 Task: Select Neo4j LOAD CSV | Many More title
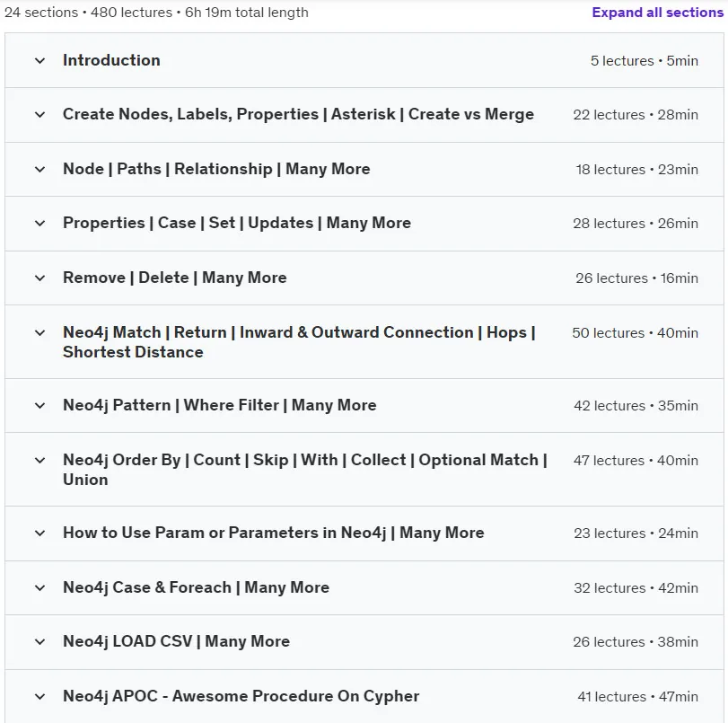pos(177,641)
